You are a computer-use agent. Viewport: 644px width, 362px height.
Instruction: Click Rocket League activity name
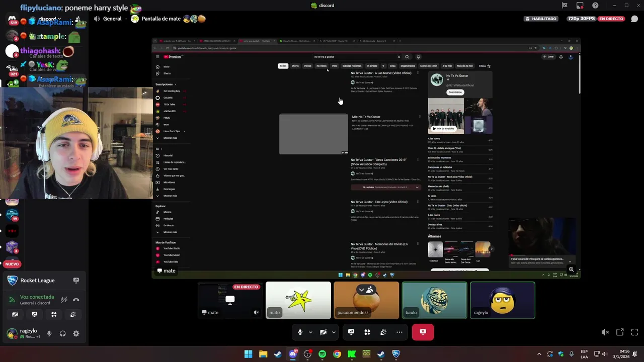coord(38,281)
